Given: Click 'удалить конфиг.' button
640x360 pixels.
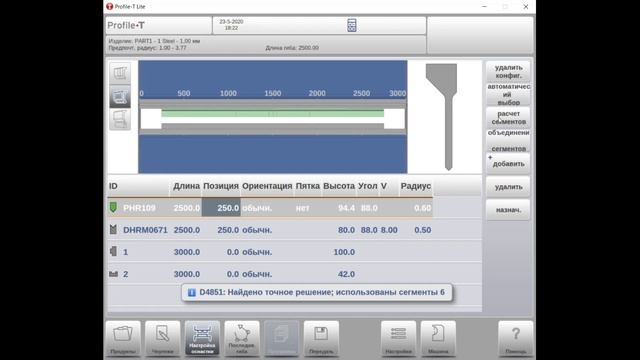Looking at the screenshot, I should coord(508,71).
